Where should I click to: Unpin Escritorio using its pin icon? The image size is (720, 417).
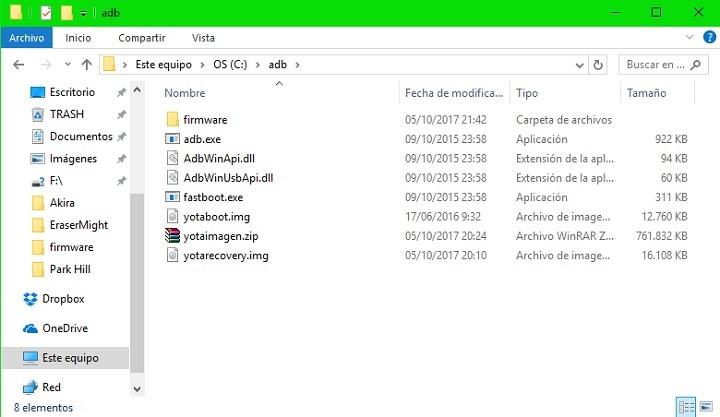[x=121, y=92]
